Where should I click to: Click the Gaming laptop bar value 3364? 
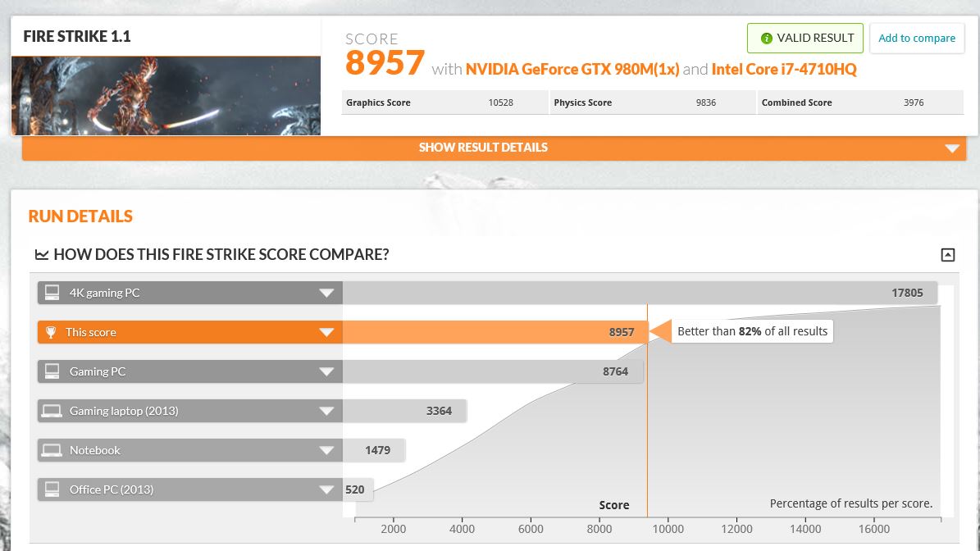[x=439, y=411]
